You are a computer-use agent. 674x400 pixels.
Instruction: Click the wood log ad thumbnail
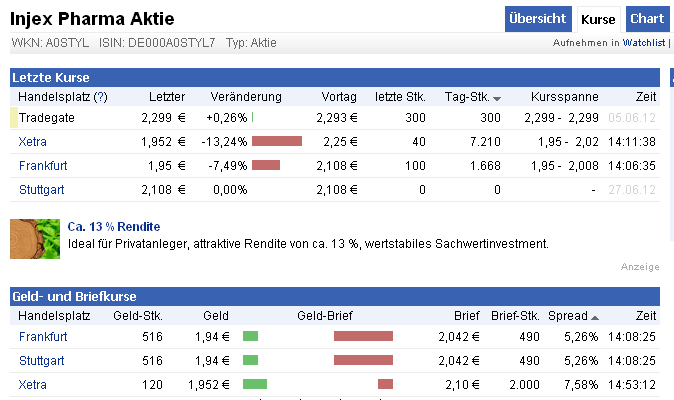[x=35, y=238]
